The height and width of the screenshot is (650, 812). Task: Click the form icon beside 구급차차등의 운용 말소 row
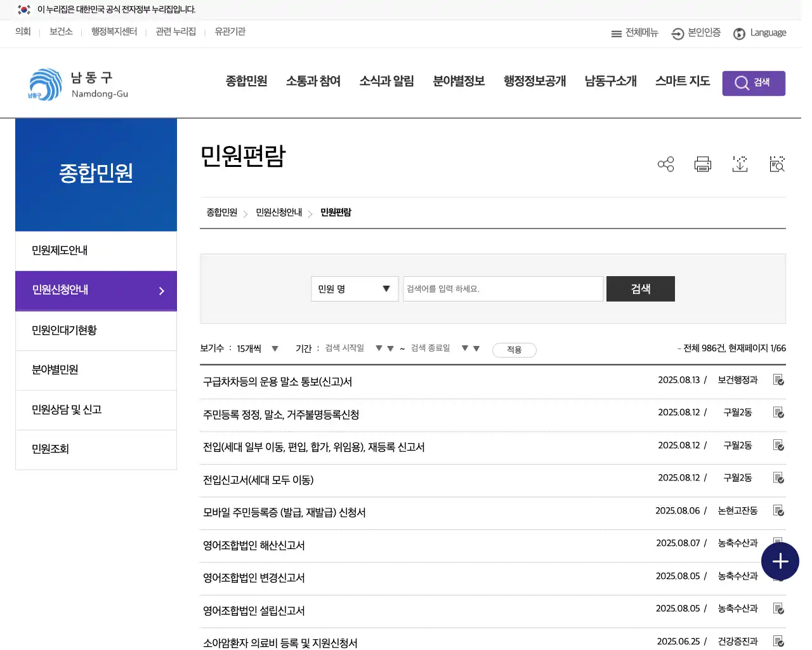778,379
